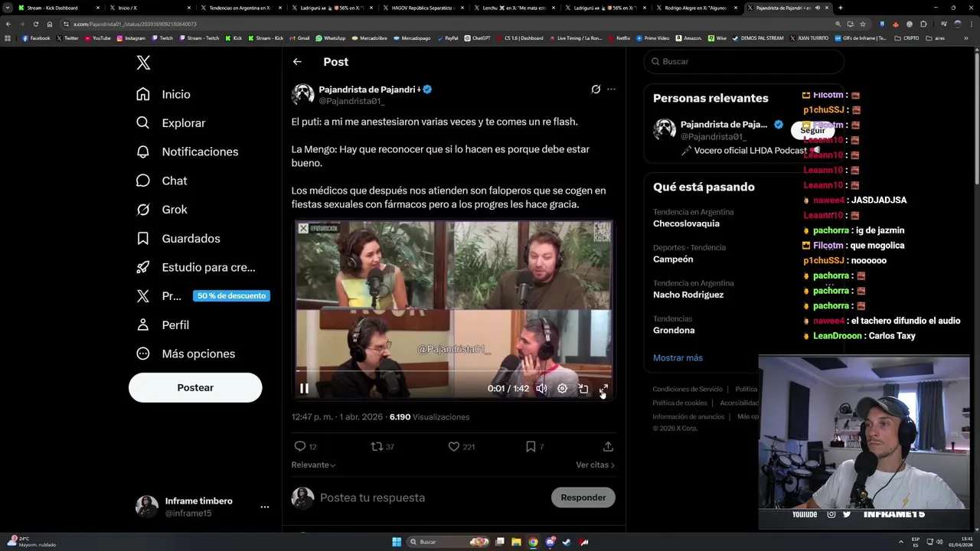Reload the page in browser toolbar

pyautogui.click(x=35, y=24)
